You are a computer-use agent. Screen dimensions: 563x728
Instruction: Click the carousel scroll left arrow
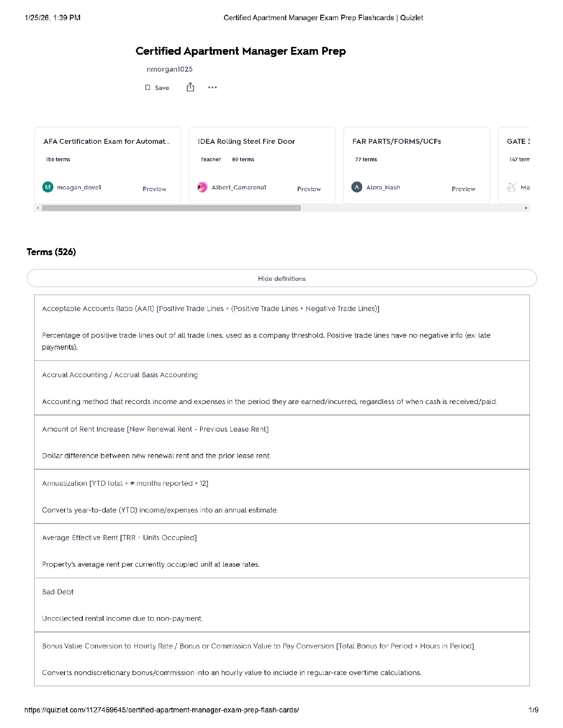pyautogui.click(x=38, y=208)
